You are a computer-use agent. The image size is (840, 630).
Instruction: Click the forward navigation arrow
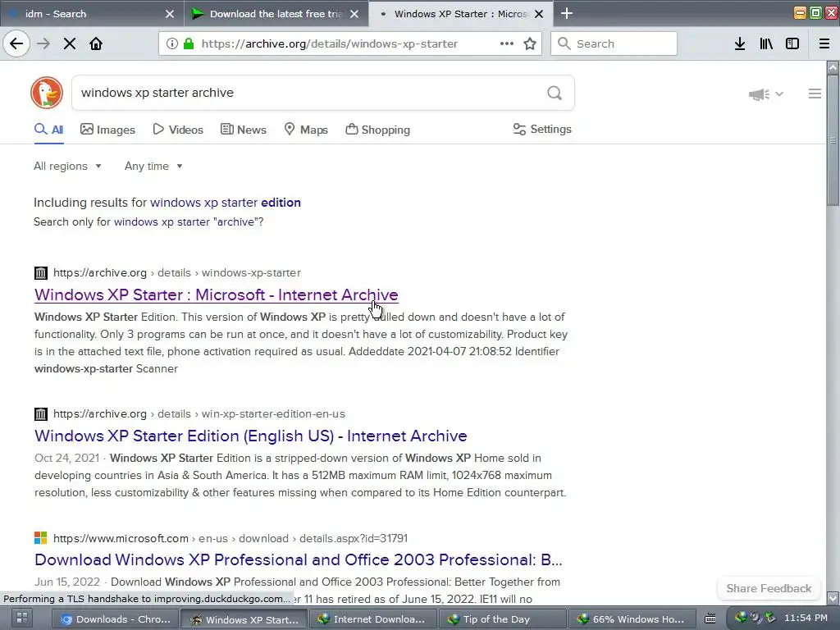43,43
